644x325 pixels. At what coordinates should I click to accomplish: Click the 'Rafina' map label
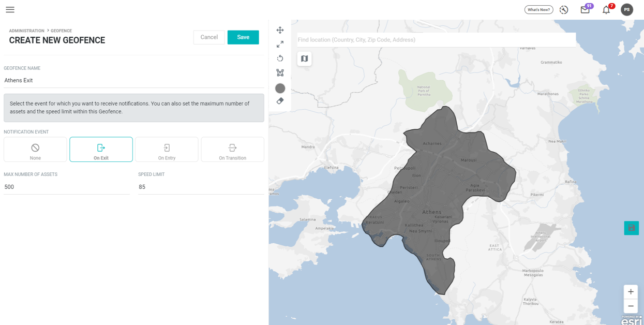tap(571, 182)
